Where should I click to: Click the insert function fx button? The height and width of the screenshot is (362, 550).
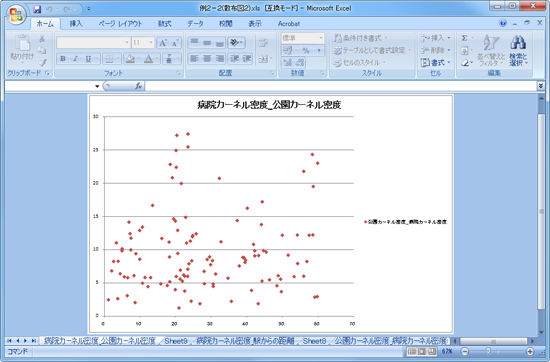click(x=138, y=86)
